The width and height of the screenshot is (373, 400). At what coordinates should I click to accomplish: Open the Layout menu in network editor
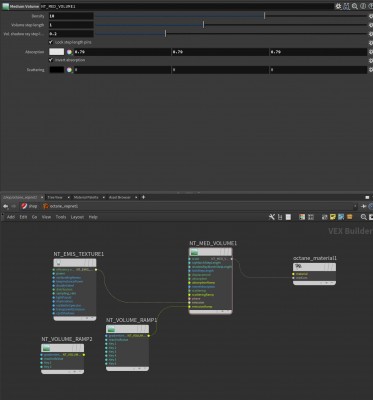click(77, 217)
